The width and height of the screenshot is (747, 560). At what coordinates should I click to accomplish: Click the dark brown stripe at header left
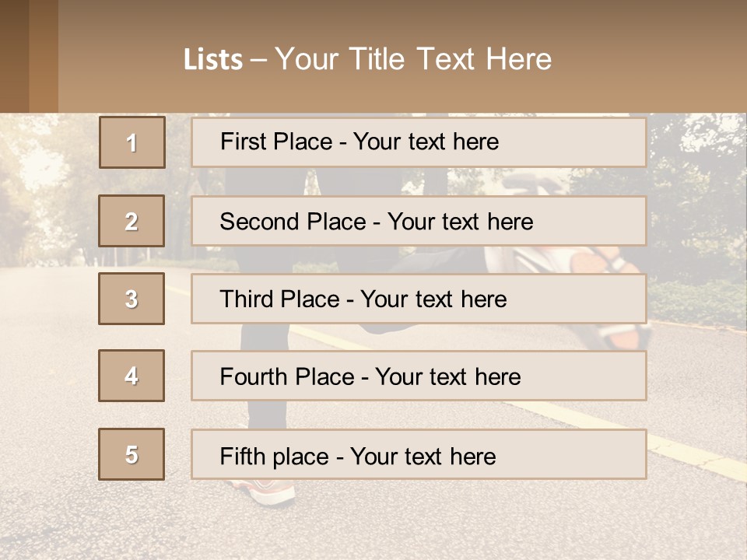click(14, 56)
